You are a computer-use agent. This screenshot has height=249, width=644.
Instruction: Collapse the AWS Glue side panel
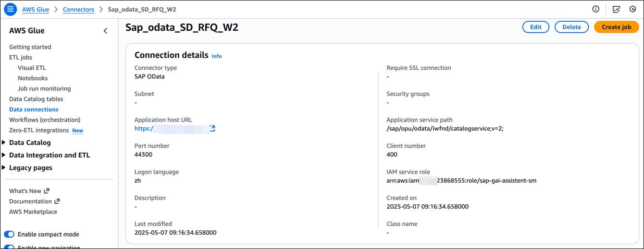(106, 31)
